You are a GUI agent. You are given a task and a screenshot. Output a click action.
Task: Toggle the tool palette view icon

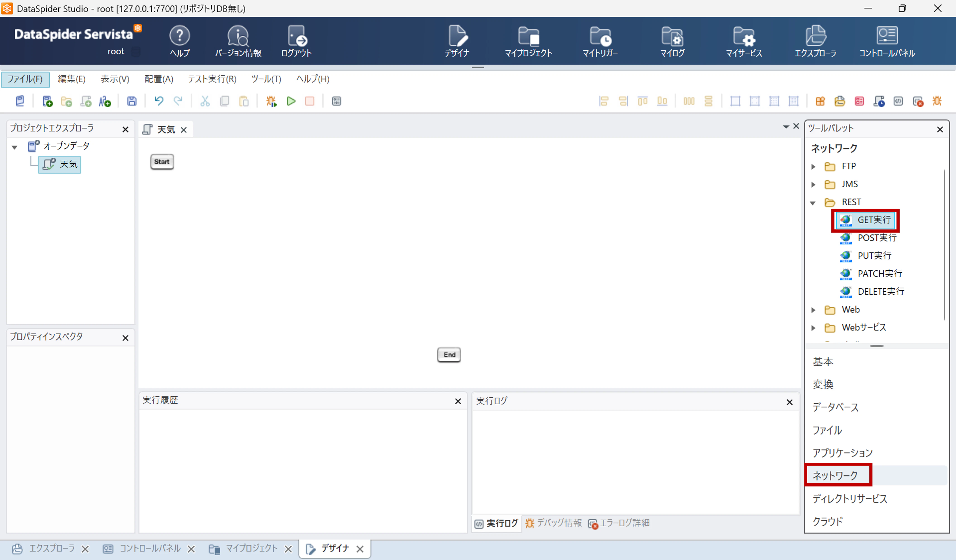[x=820, y=101]
